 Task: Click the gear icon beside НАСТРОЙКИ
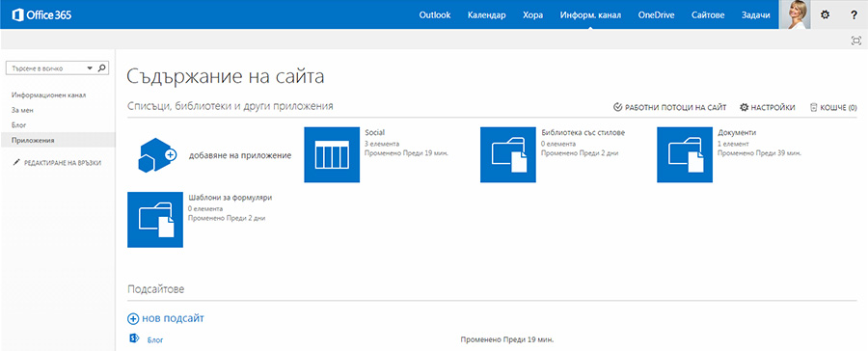tap(745, 107)
